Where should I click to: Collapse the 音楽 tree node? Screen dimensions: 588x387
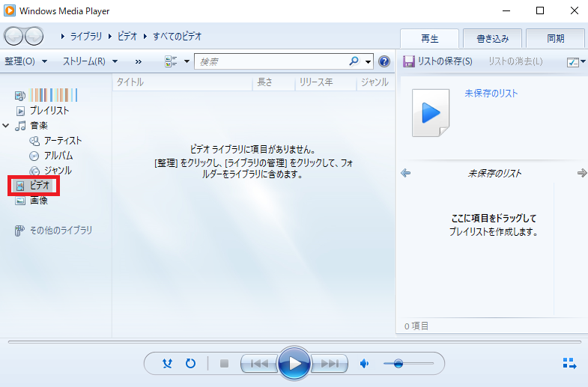[x=6, y=126]
